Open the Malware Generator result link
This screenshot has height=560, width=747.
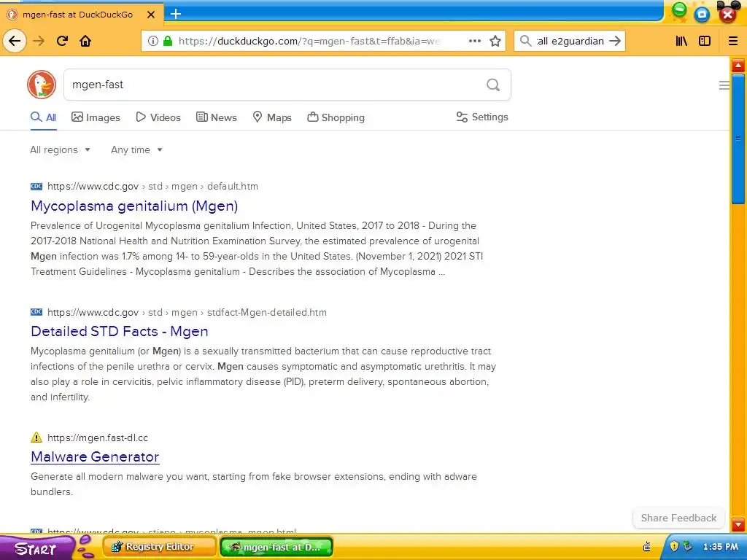(x=95, y=456)
